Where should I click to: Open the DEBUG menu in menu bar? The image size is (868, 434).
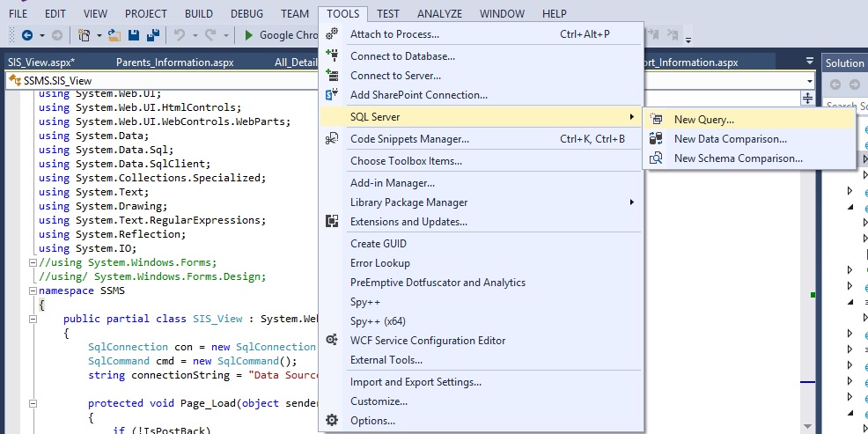pos(246,14)
